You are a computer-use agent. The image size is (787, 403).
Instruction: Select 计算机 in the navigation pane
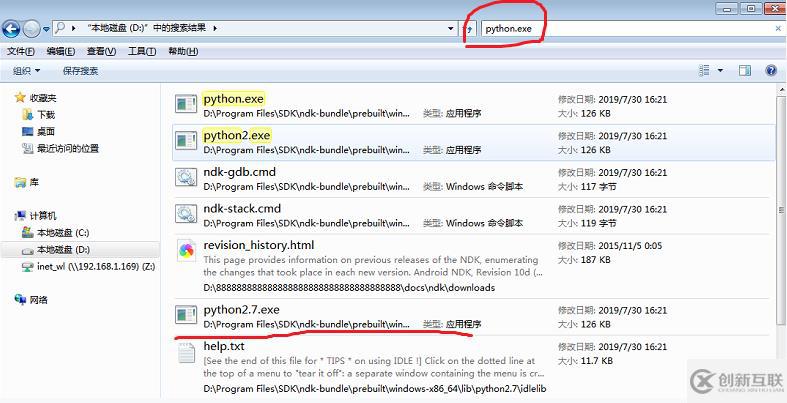43,216
